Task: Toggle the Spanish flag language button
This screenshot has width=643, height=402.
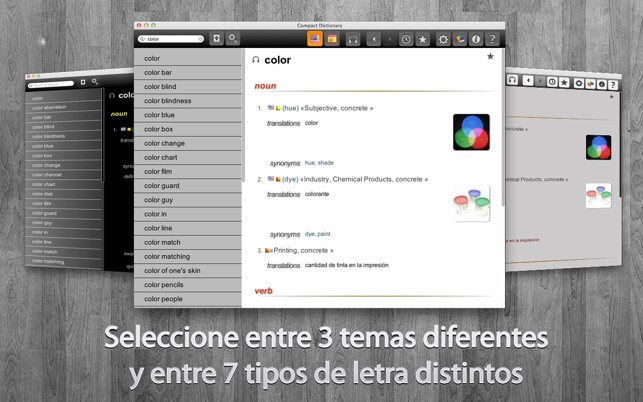Action: (x=332, y=39)
